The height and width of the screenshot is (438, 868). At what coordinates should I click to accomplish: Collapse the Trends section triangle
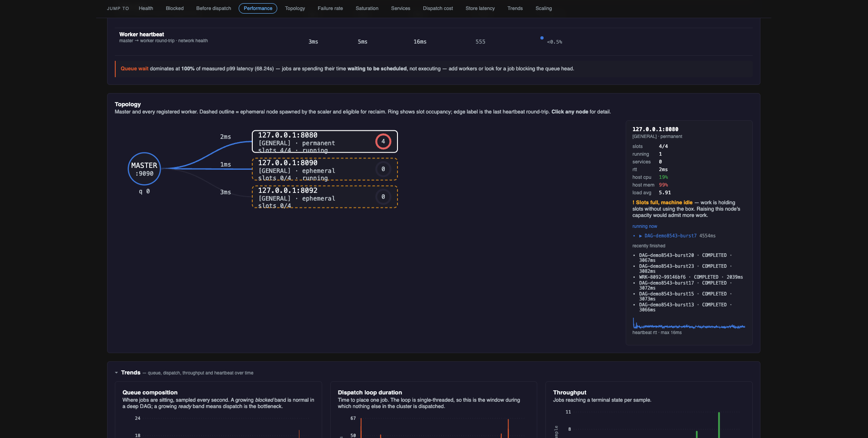click(117, 373)
